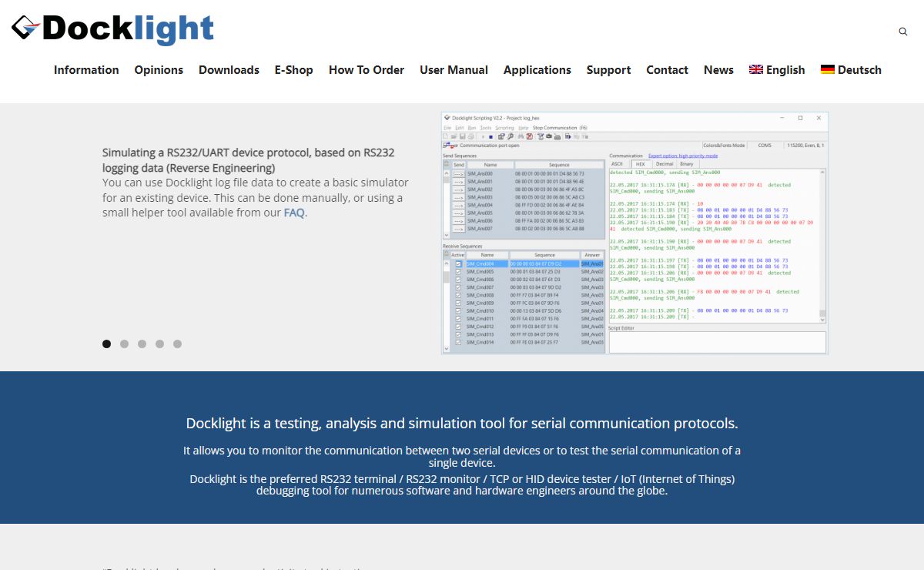Select the fifth carousel slide dot
The height and width of the screenshot is (570, 924).
click(x=178, y=344)
